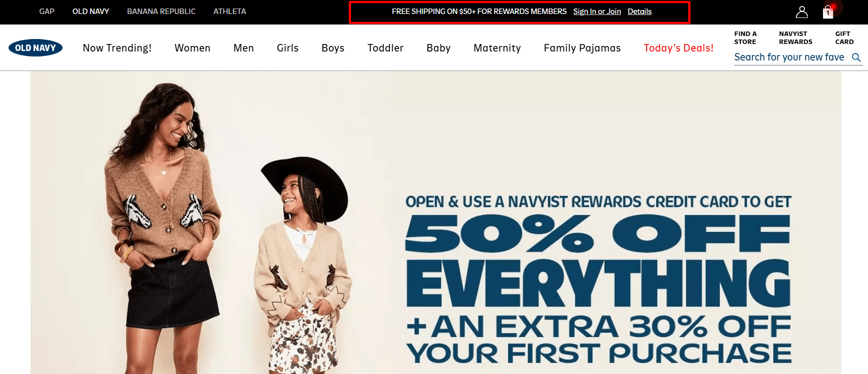868x374 pixels.
Task: Open the Women category menu
Action: point(193,48)
